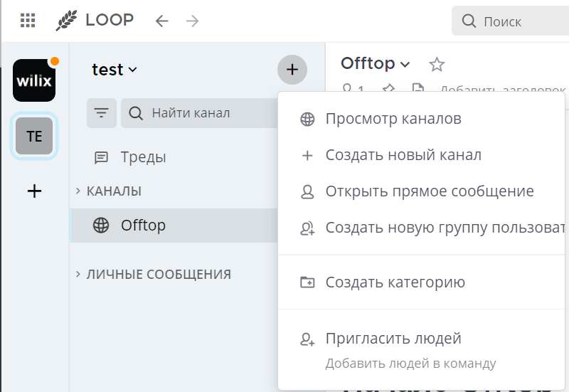Go back with the left arrow
Viewport: 569px width, 392px height.
click(x=161, y=21)
